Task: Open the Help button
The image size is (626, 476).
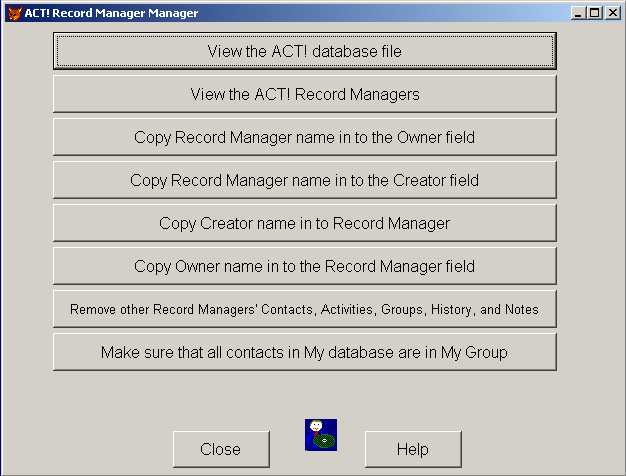Action: click(413, 449)
